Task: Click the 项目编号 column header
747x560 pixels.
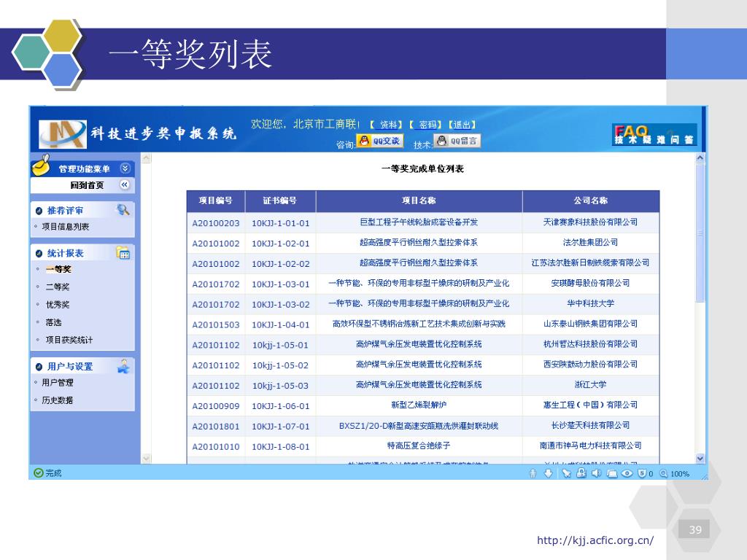Action: point(216,201)
